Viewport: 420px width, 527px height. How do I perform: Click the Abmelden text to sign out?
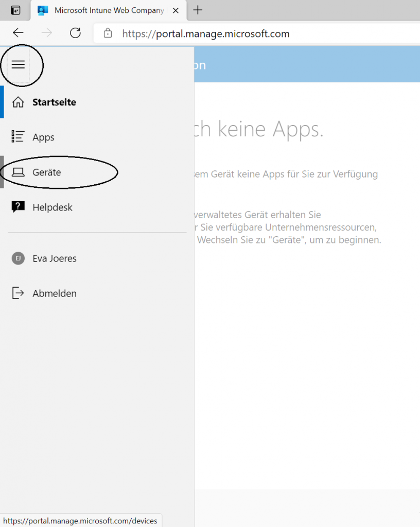point(55,293)
